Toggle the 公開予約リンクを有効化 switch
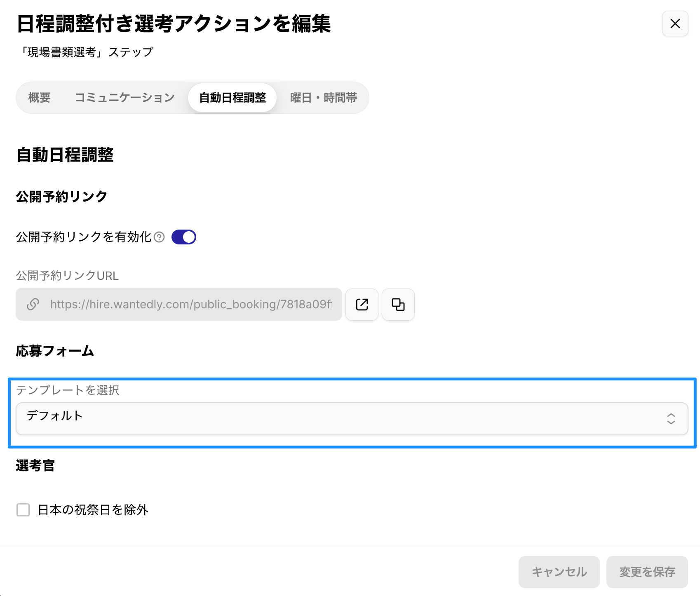The width and height of the screenshot is (700, 596). [184, 237]
